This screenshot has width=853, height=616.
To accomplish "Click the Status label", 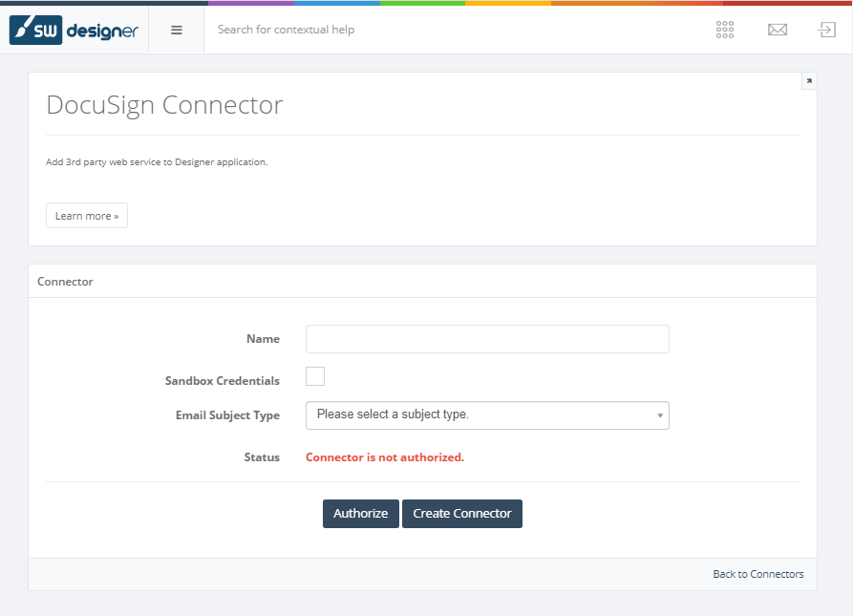I will [262, 457].
